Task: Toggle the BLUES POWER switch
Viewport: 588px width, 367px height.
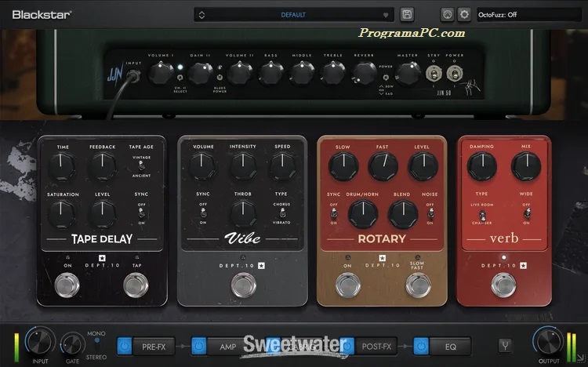Action: pos(220,78)
